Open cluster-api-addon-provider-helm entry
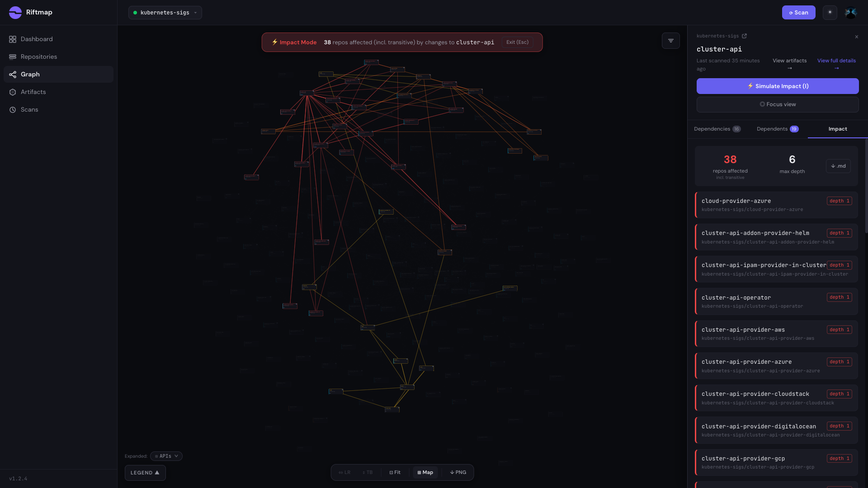 (776, 237)
